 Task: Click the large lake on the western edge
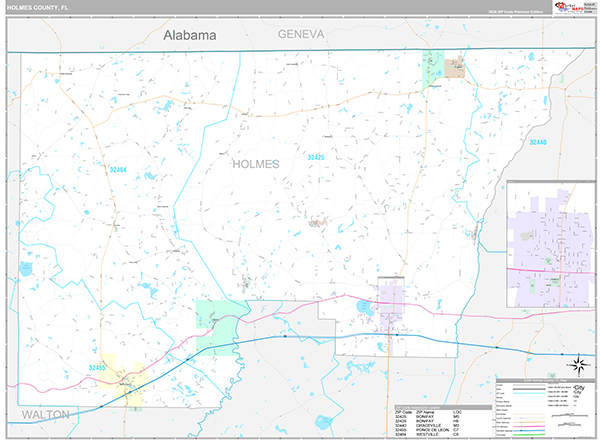click(x=26, y=269)
